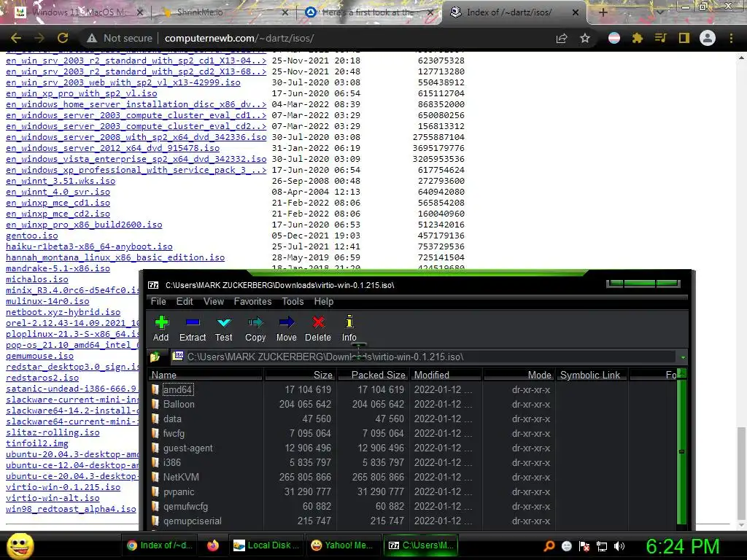747x560 pixels.
Task: Bookmark this page with the star icon
Action: 585,38
